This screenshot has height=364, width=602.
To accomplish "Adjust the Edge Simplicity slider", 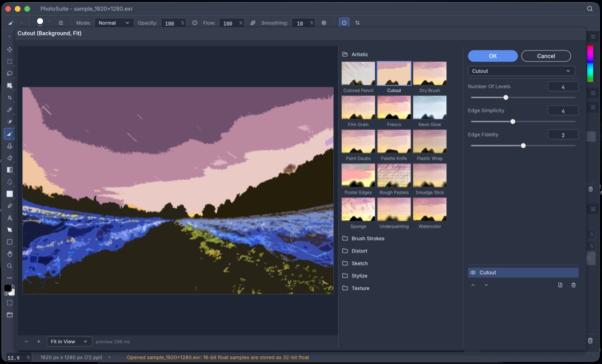I will (x=513, y=121).
